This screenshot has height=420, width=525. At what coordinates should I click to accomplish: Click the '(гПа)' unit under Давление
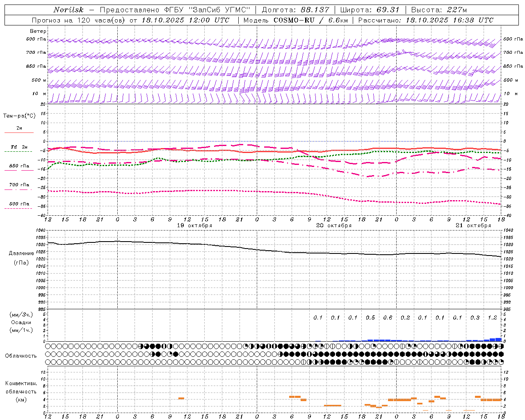tap(21, 262)
